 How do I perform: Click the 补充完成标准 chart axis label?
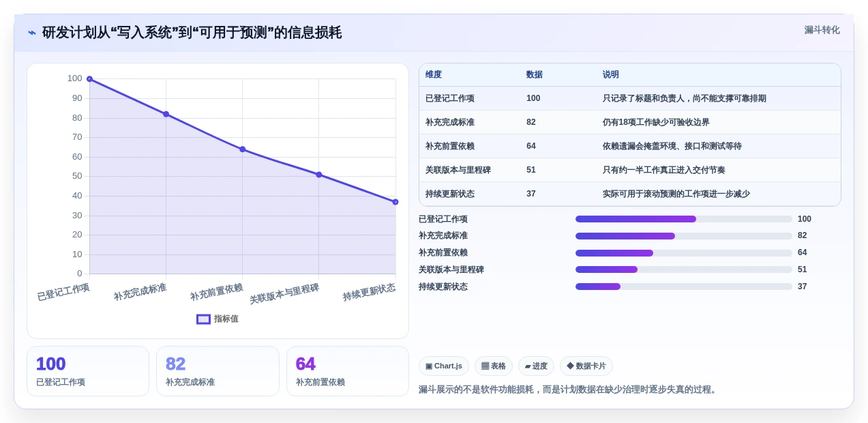pyautogui.click(x=140, y=292)
